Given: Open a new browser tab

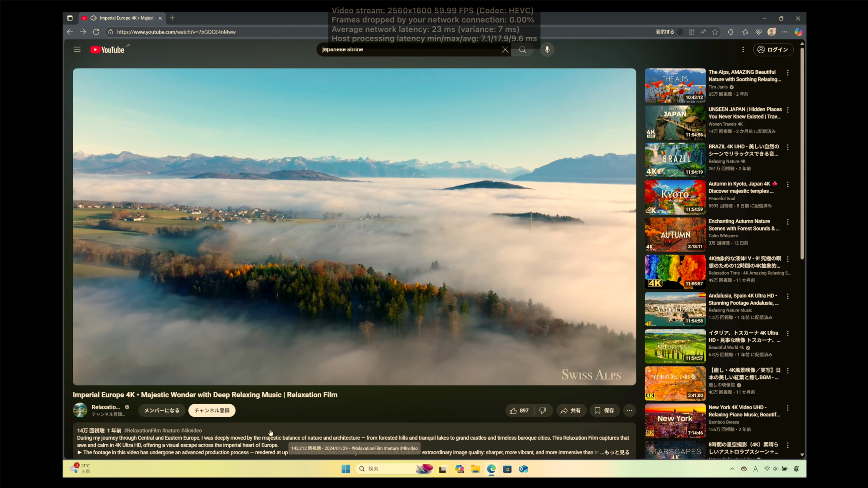Looking at the screenshot, I should click(x=172, y=18).
